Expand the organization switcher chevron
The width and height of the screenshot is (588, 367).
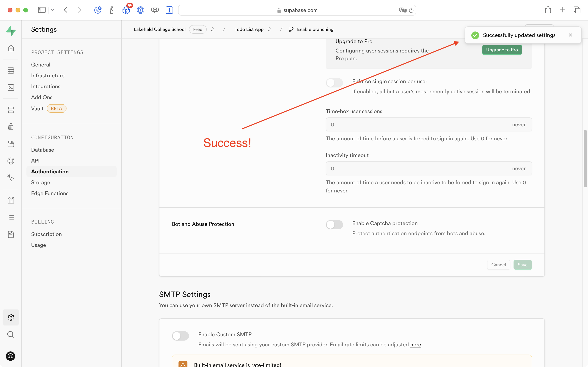212,29
